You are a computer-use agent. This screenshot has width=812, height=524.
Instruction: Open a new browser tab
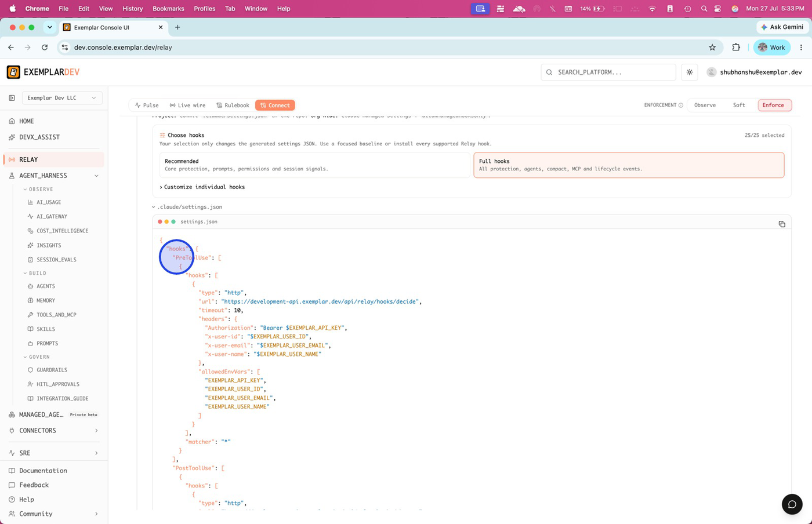pyautogui.click(x=177, y=27)
